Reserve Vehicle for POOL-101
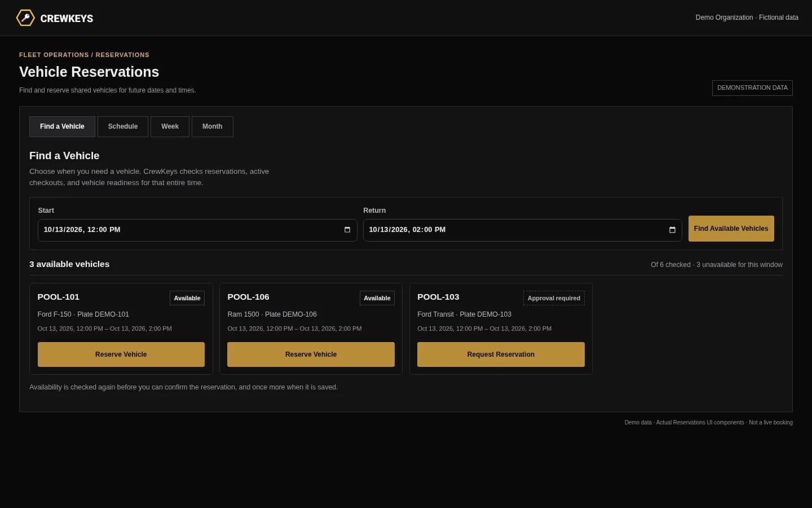The width and height of the screenshot is (812, 508). 121,354
